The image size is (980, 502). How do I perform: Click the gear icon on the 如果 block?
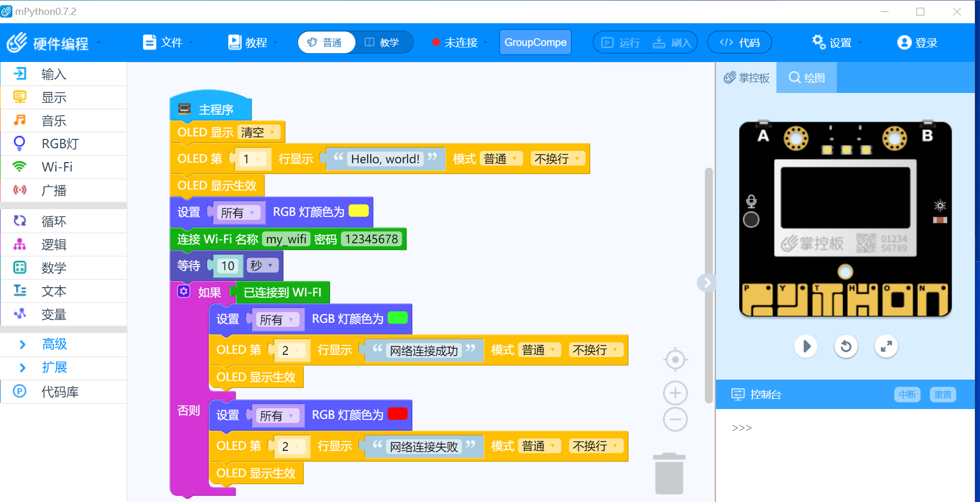(184, 291)
